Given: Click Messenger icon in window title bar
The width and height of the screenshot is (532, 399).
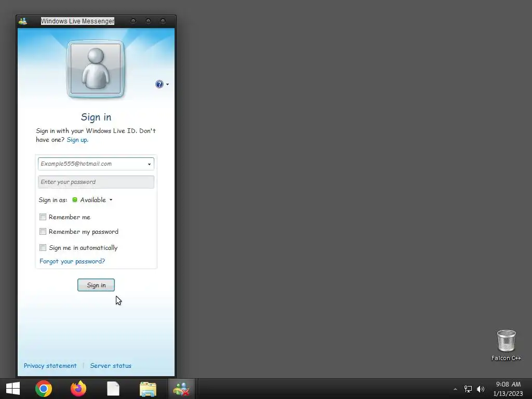Looking at the screenshot, I should (23, 21).
